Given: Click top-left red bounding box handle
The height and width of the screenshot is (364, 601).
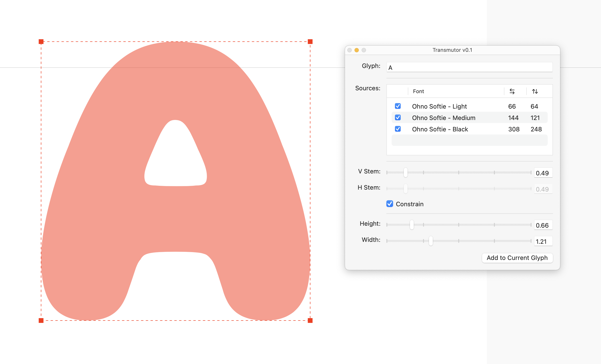Looking at the screenshot, I should click(x=41, y=42).
